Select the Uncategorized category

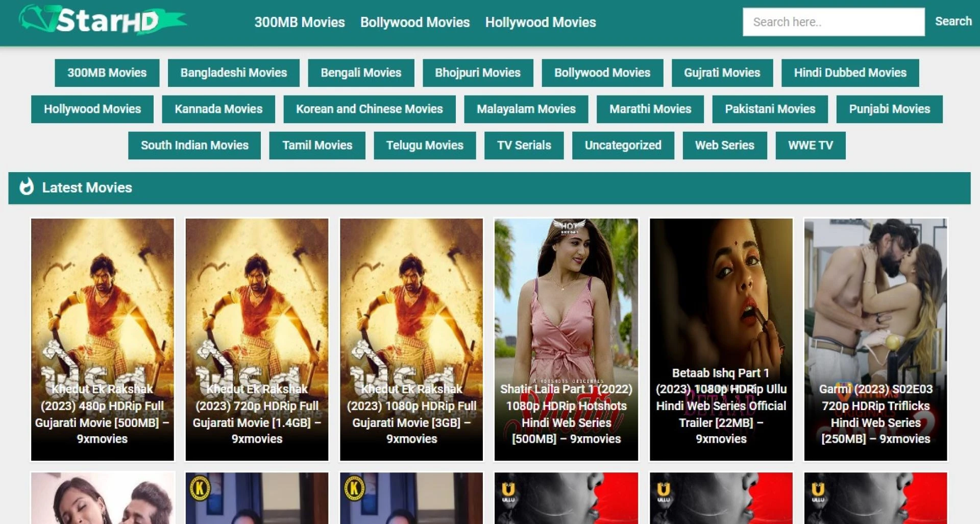pos(623,145)
